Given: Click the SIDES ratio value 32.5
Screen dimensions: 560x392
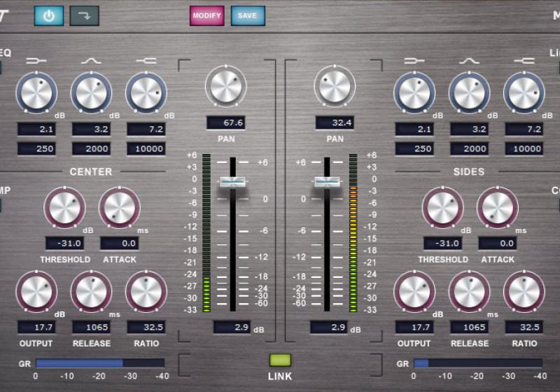Looking at the screenshot, I should click(524, 327).
